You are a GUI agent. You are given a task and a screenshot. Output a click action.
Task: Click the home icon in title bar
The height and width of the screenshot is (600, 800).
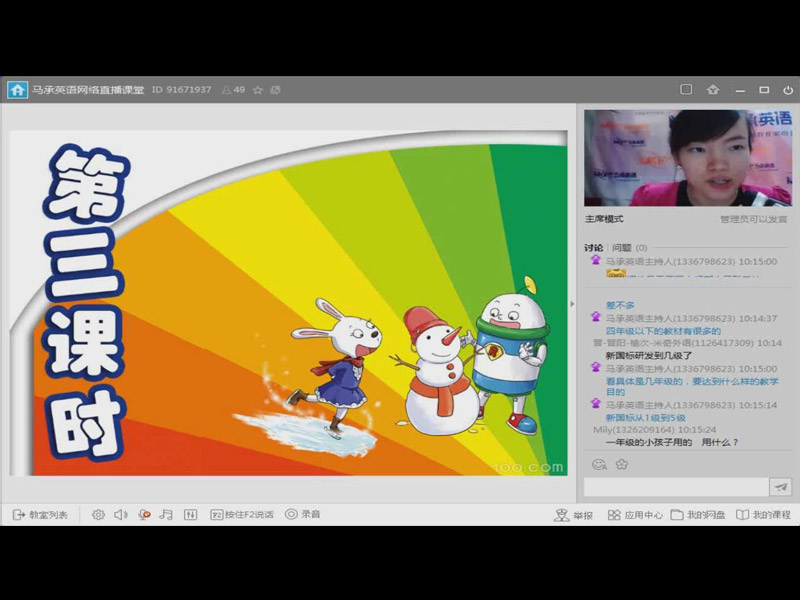[x=17, y=90]
